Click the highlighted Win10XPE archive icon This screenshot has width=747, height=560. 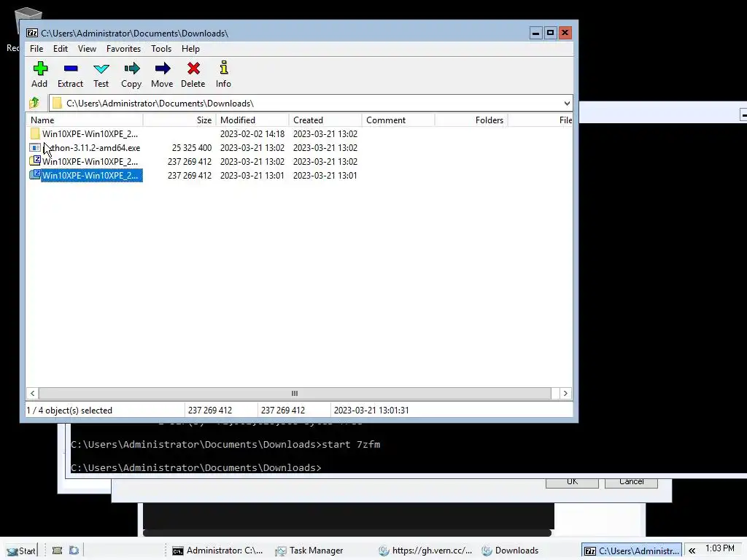tap(35, 175)
